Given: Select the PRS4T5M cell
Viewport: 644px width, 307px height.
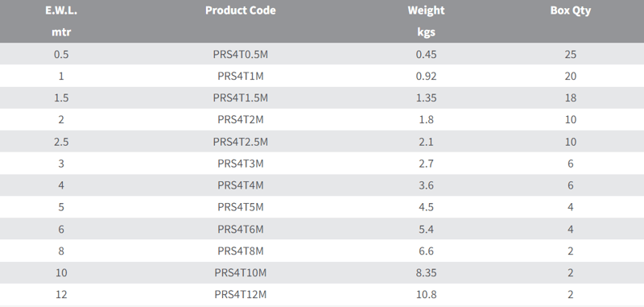Looking at the screenshot, I should (x=240, y=207).
